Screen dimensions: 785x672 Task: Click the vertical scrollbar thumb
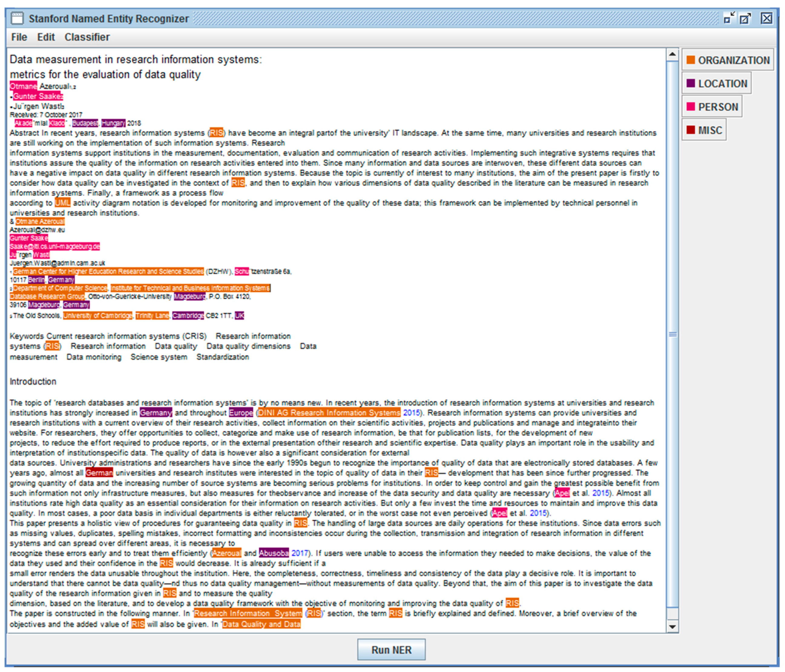(672, 334)
